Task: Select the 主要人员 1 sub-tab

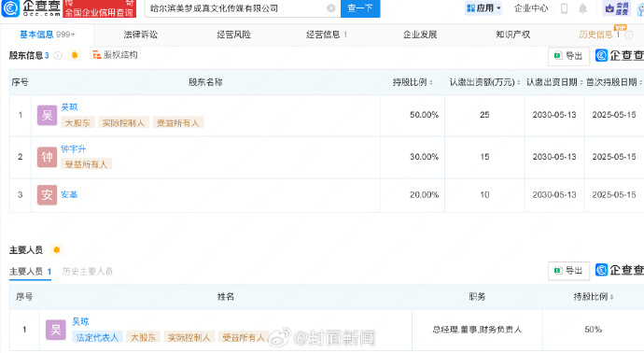Action: click(x=31, y=271)
